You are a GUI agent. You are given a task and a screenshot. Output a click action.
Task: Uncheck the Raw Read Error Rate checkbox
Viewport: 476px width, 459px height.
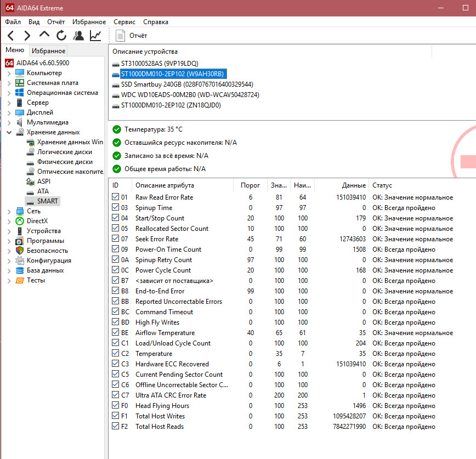[x=115, y=197]
